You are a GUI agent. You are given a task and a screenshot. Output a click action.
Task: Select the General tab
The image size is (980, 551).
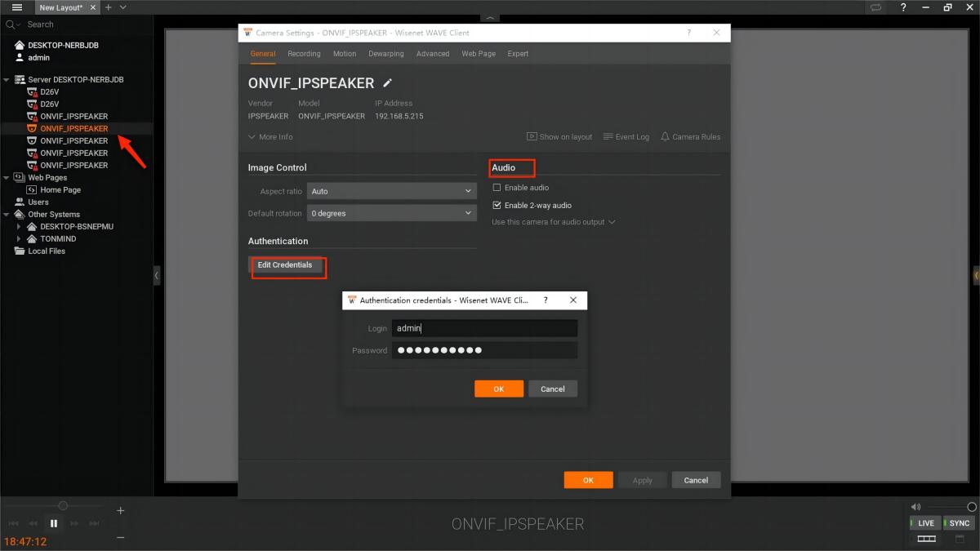click(263, 54)
